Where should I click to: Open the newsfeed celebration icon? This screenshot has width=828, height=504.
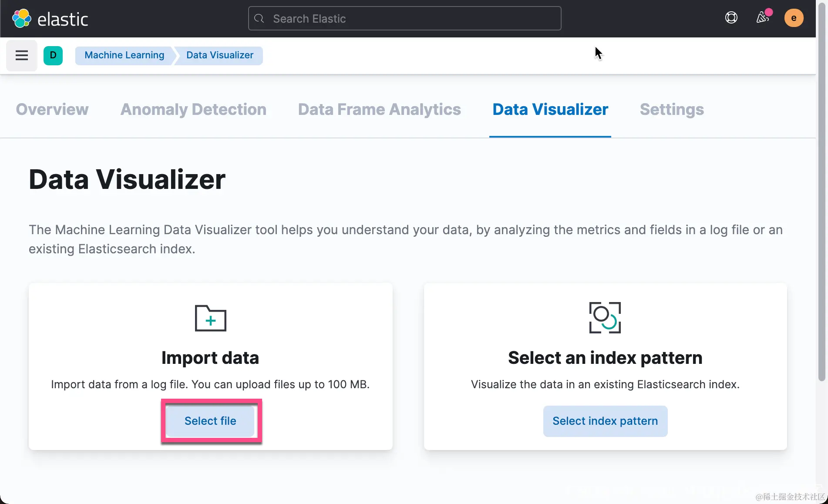(x=763, y=17)
